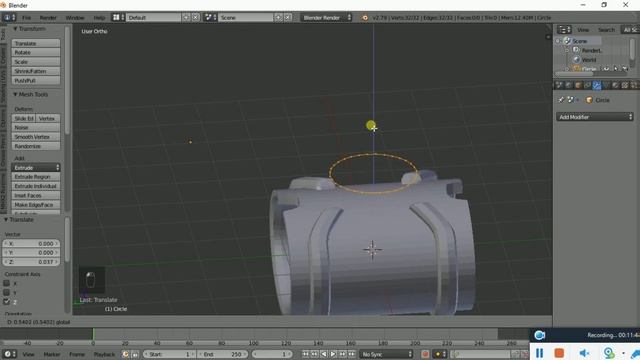Image resolution: width=640 pixels, height=360 pixels.
Task: Mute recorder audio speaker icon
Action: click(x=584, y=353)
